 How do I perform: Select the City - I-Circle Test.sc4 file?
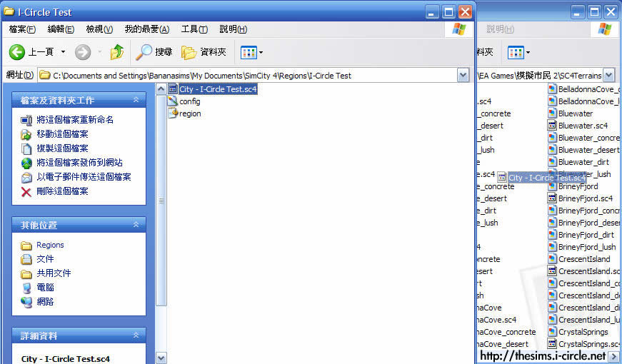pos(217,89)
